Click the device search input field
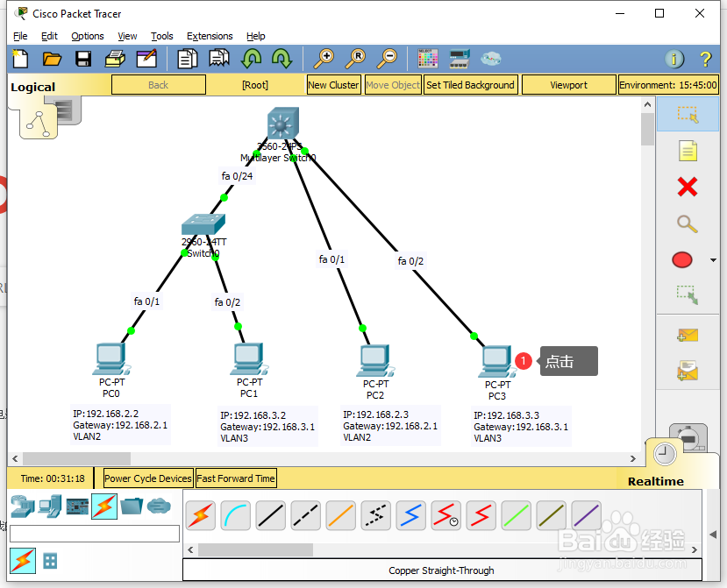This screenshot has height=588, width=727. click(x=95, y=534)
